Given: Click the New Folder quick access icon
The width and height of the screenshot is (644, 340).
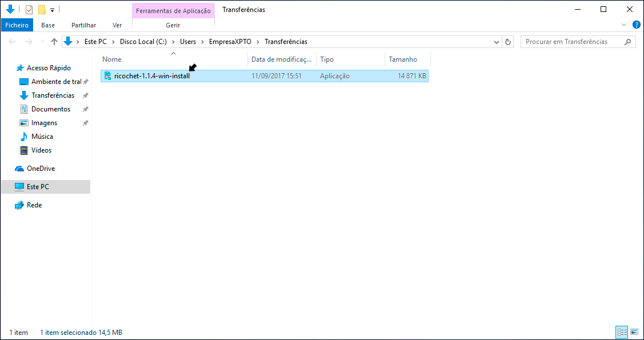Looking at the screenshot, I should [x=42, y=10].
